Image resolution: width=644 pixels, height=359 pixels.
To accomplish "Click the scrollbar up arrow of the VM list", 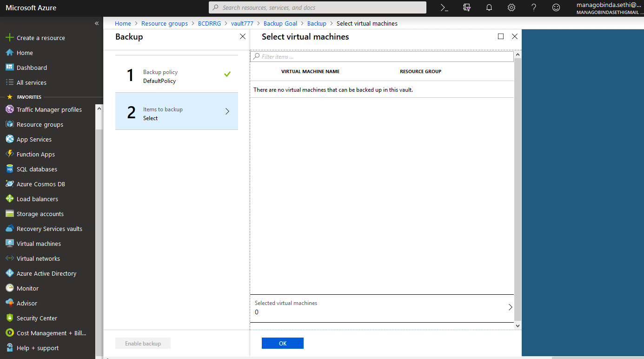I will pyautogui.click(x=518, y=54).
